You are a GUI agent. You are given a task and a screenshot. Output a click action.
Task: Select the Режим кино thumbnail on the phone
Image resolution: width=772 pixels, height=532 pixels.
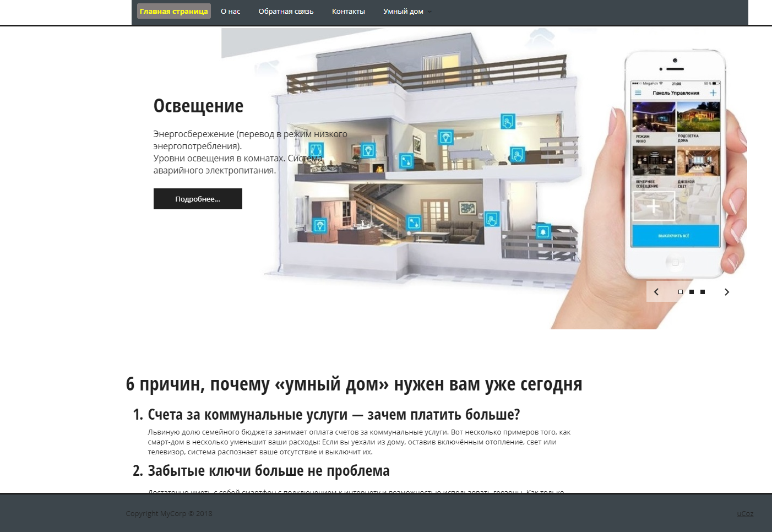tap(654, 117)
